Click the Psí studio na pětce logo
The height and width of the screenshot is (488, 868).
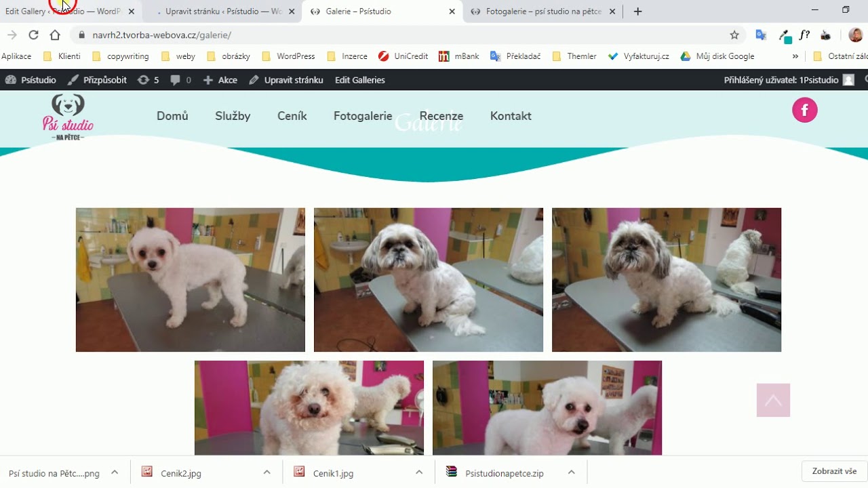pyautogui.click(x=68, y=117)
